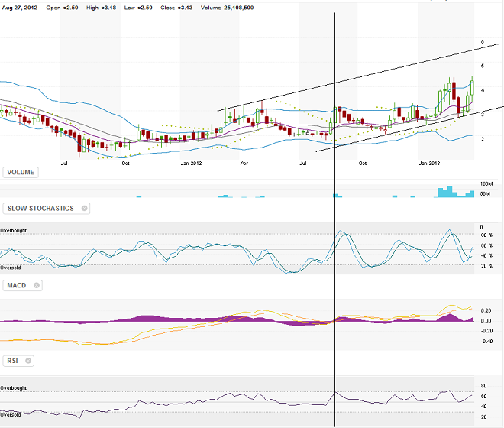Click the price level 6 on right axis
The image size is (504, 428).
coord(482,42)
